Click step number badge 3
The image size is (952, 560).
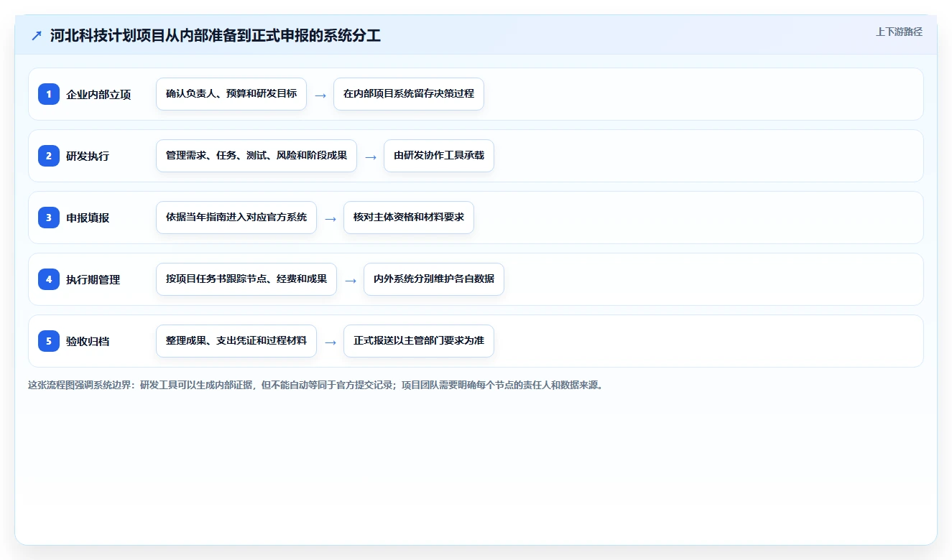[x=49, y=218]
